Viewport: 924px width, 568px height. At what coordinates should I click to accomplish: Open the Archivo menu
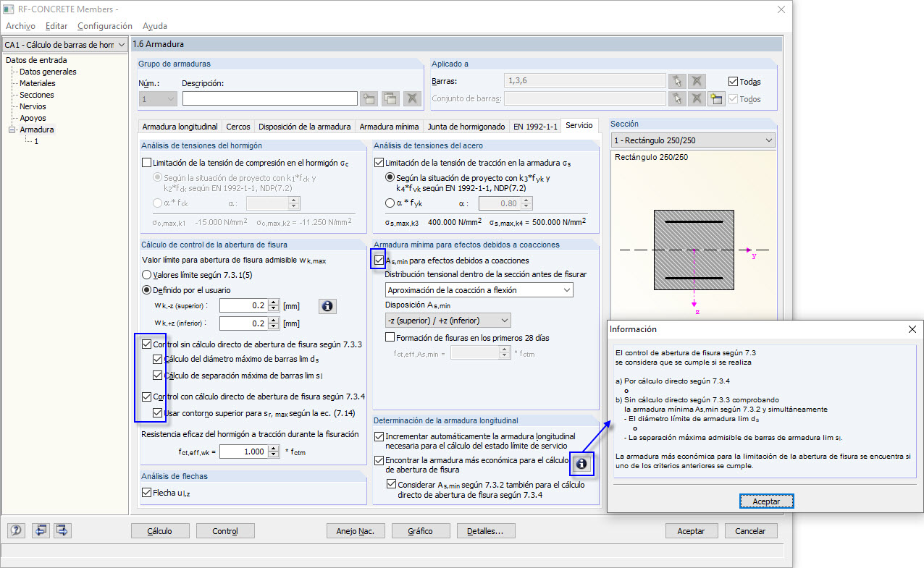click(x=20, y=26)
